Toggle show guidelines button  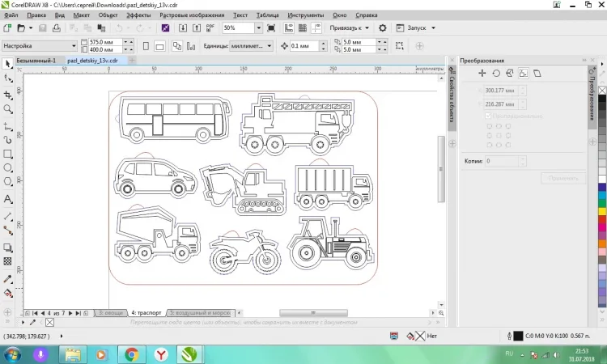tap(316, 28)
